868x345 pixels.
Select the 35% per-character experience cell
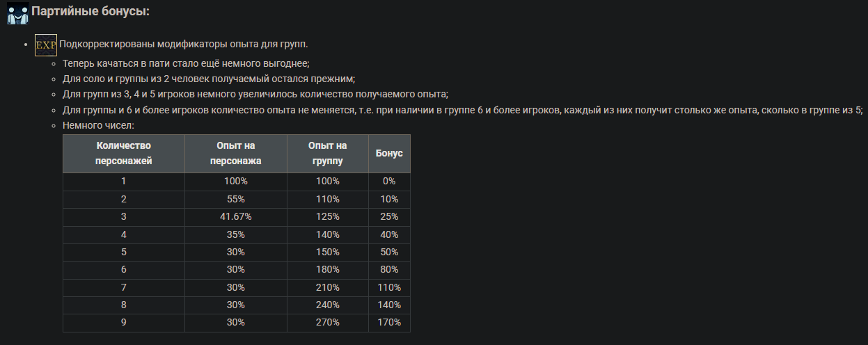click(x=236, y=234)
